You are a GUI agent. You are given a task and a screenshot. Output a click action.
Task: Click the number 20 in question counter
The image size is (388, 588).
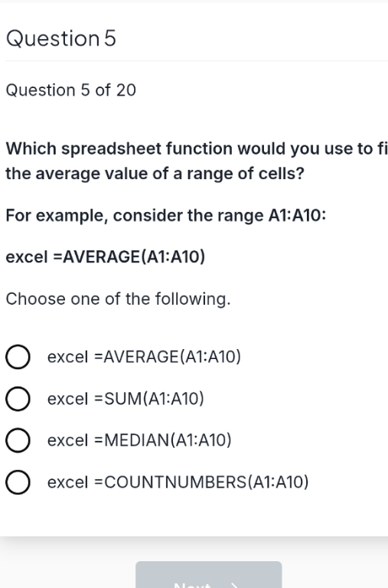126,90
